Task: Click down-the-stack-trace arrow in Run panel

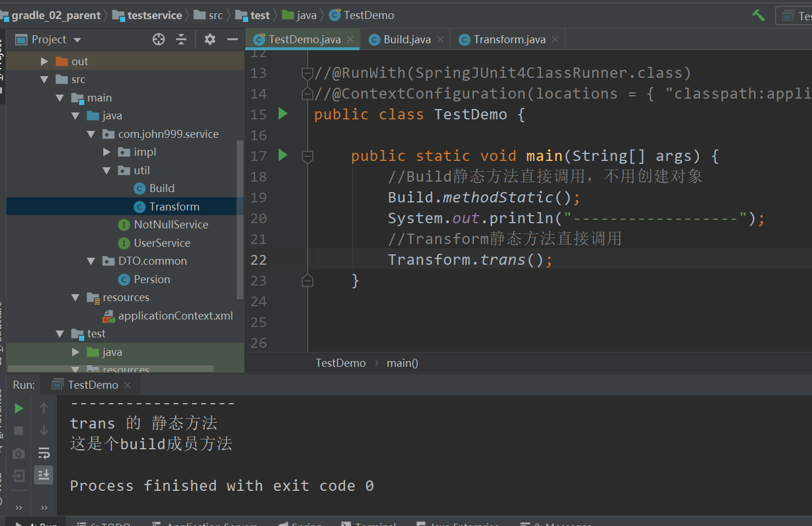Action: [x=44, y=431]
